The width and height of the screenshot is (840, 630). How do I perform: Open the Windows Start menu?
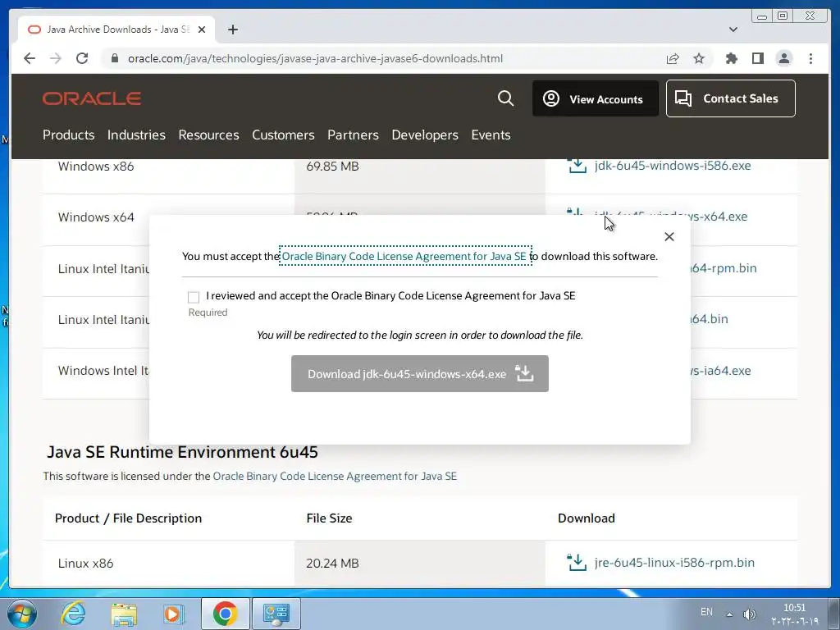tap(22, 614)
